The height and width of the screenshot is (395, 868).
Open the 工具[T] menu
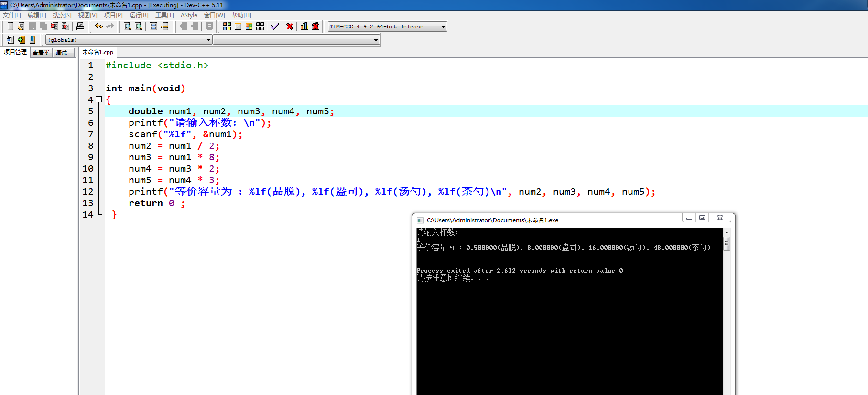pos(164,15)
